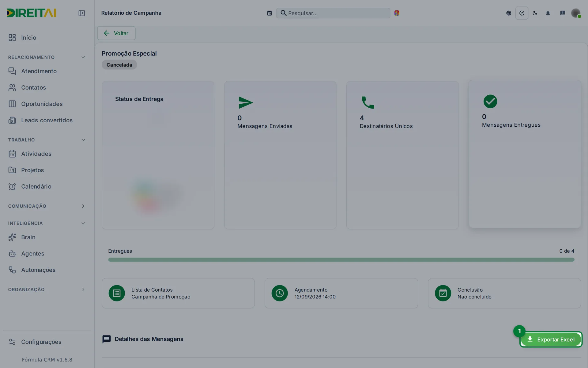Collapse the Inteligência section
This screenshot has height=368, width=588.
(x=47, y=223)
